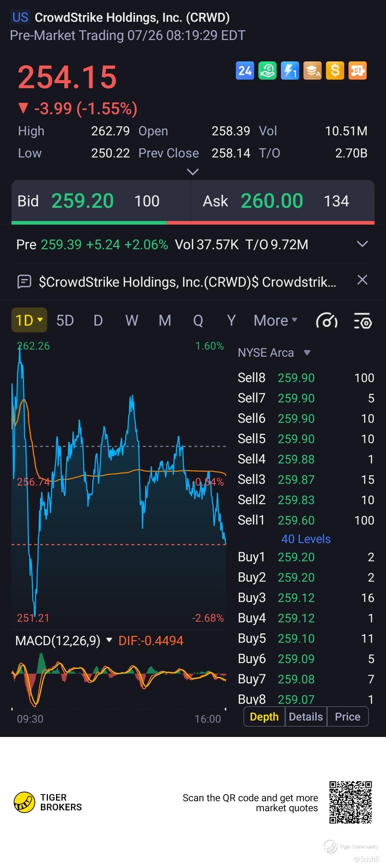Open the More timeframes dropdown
Viewport: 386px width, 868px height.
point(275,320)
